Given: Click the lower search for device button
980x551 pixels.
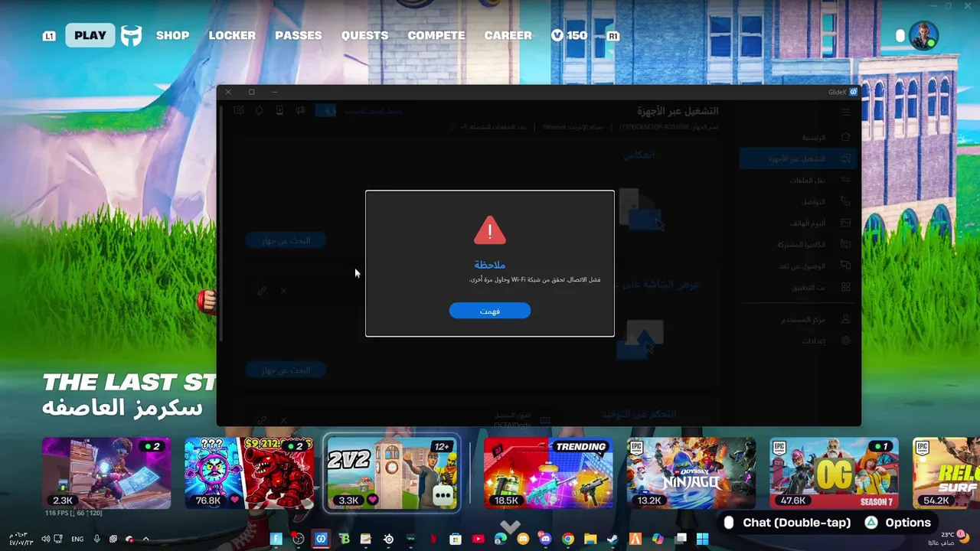Looking at the screenshot, I should [x=286, y=370].
